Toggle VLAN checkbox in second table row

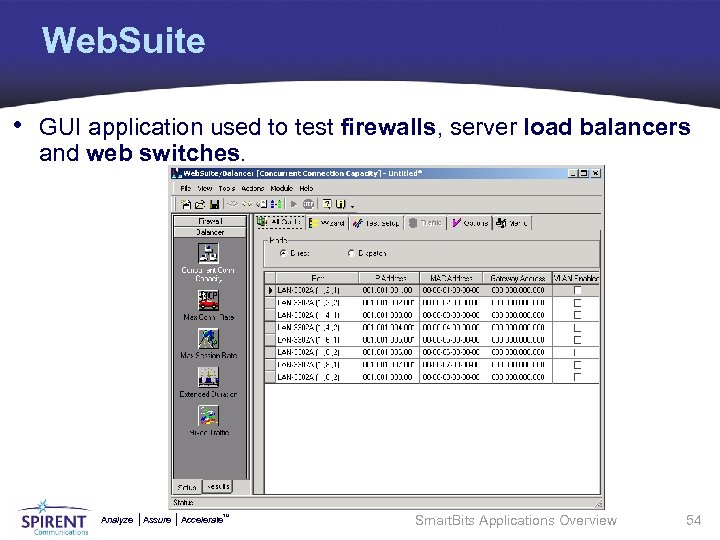(x=577, y=303)
